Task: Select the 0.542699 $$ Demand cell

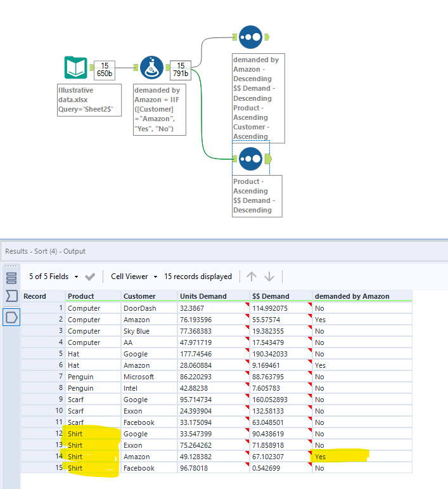Action: (x=281, y=468)
